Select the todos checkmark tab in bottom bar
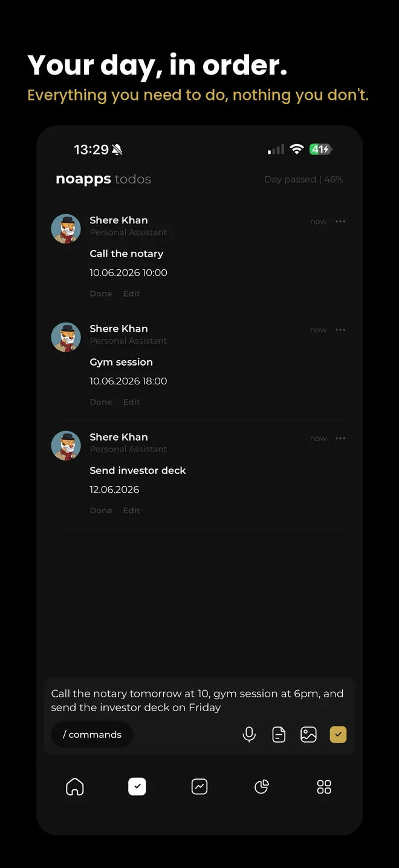The width and height of the screenshot is (399, 868). point(137,787)
